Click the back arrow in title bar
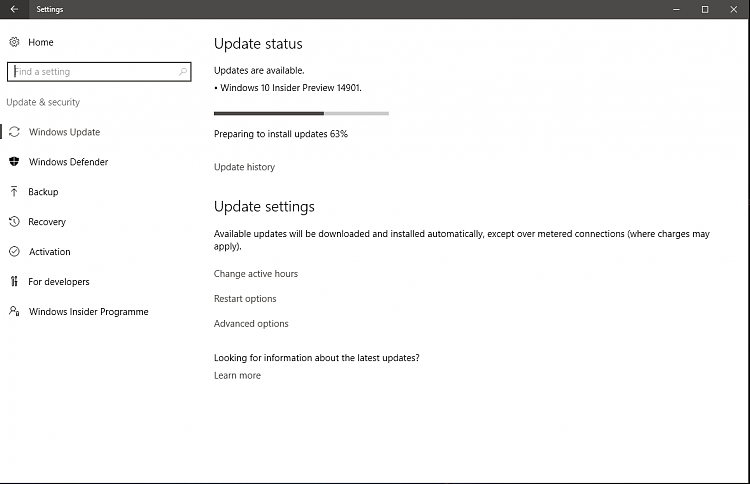 click(14, 9)
